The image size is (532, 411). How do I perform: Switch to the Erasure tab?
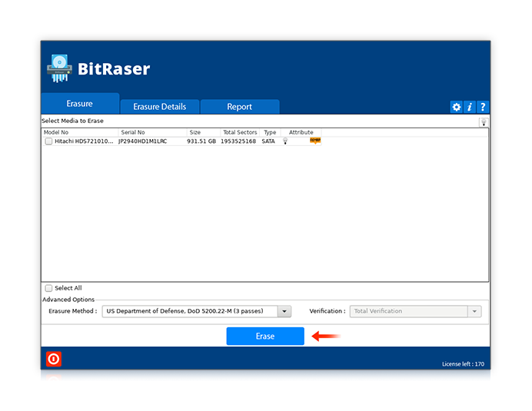tap(80, 104)
